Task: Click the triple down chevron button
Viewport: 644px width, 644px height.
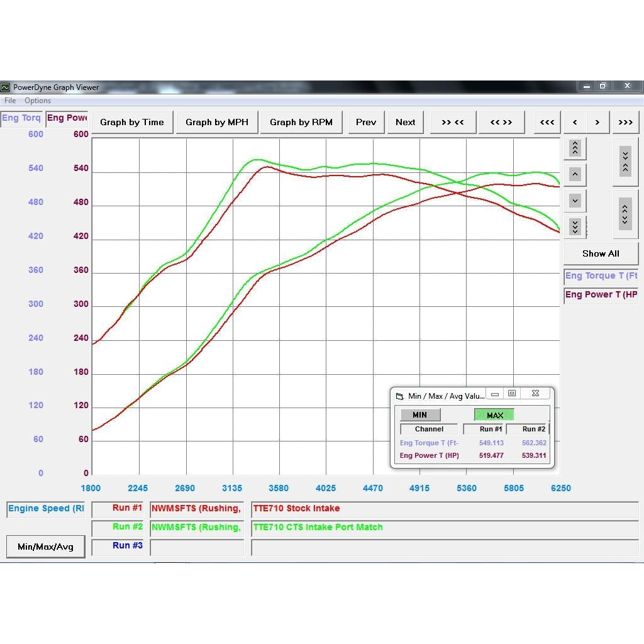Action: [x=575, y=226]
